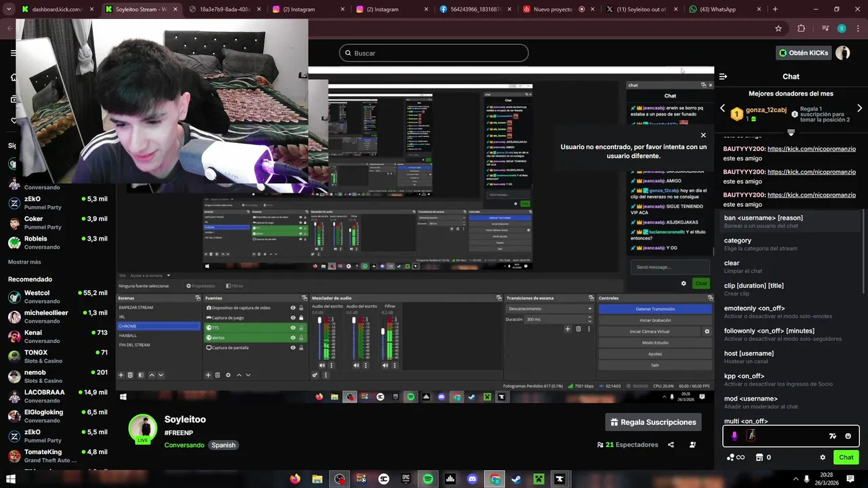
Task: Open Robleis channel in sidebar
Action: 58,243
